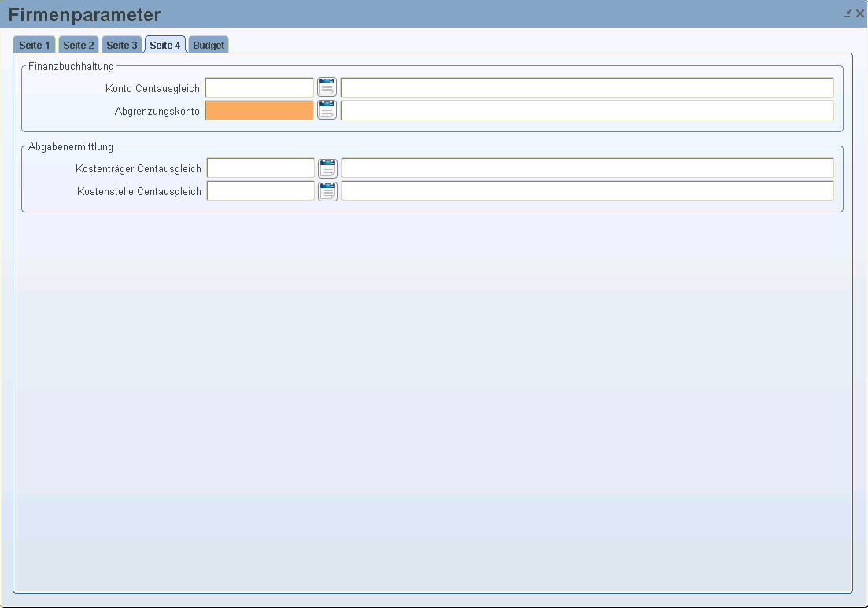The height and width of the screenshot is (608, 868).
Task: Focus the orange Abgrenzungskonto code field
Action: click(260, 110)
